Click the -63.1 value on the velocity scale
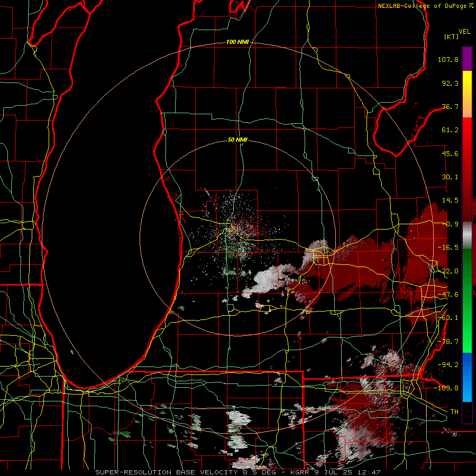The height and width of the screenshot is (476, 476). pyautogui.click(x=448, y=318)
